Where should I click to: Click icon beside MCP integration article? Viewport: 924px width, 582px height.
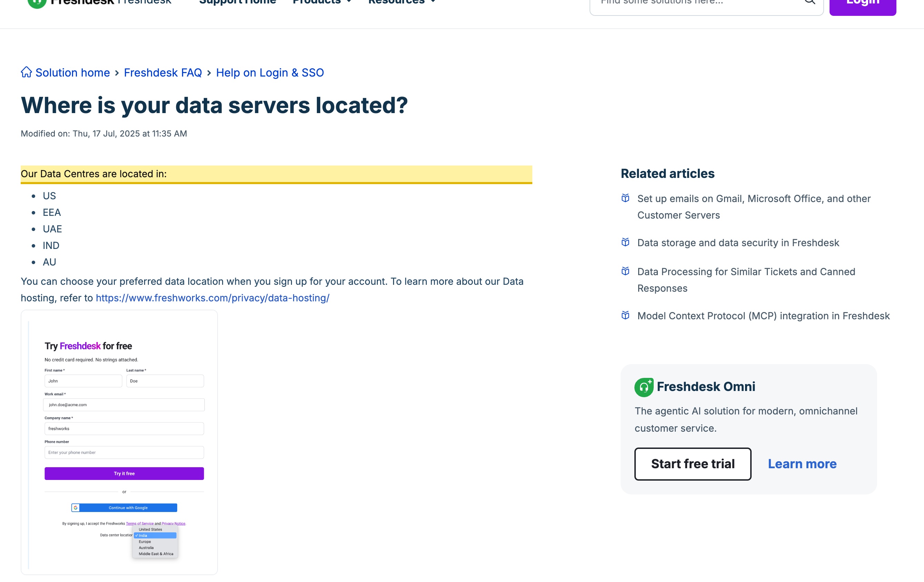click(625, 315)
